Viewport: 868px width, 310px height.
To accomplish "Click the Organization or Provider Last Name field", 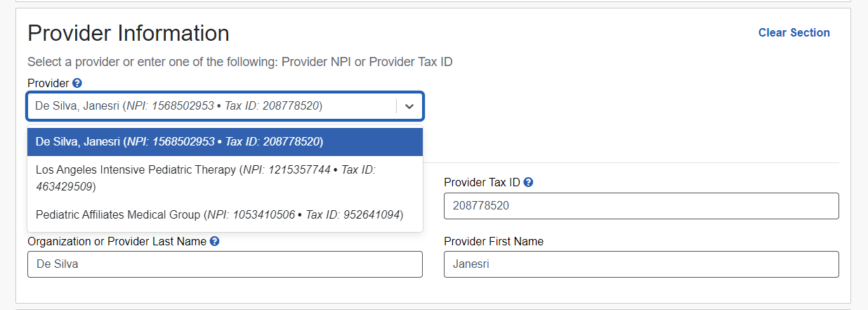I will pos(225,264).
